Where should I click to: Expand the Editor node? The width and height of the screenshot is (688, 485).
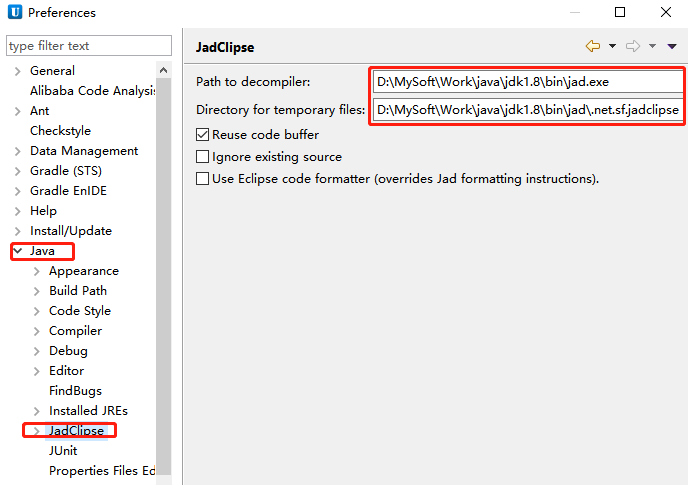37,371
